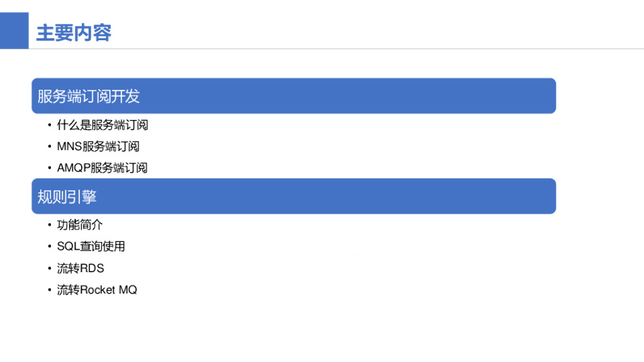
Task: Select the 流转RDS bullet text
Action: tap(80, 268)
